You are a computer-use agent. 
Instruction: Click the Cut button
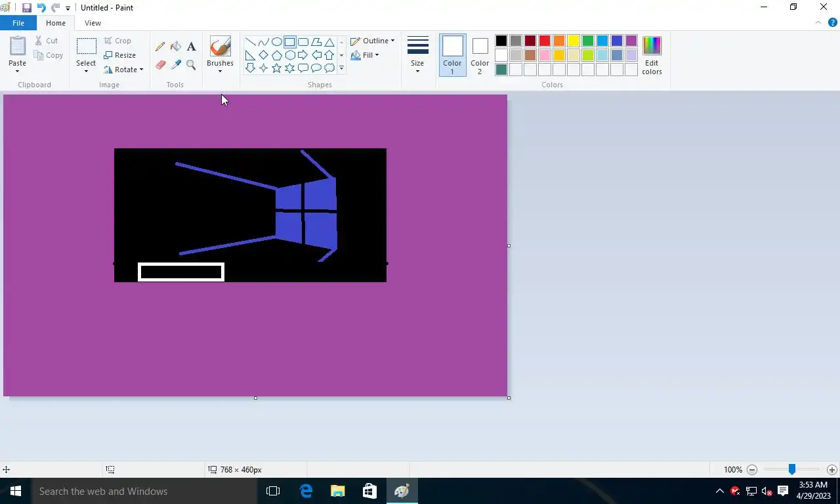tap(47, 41)
